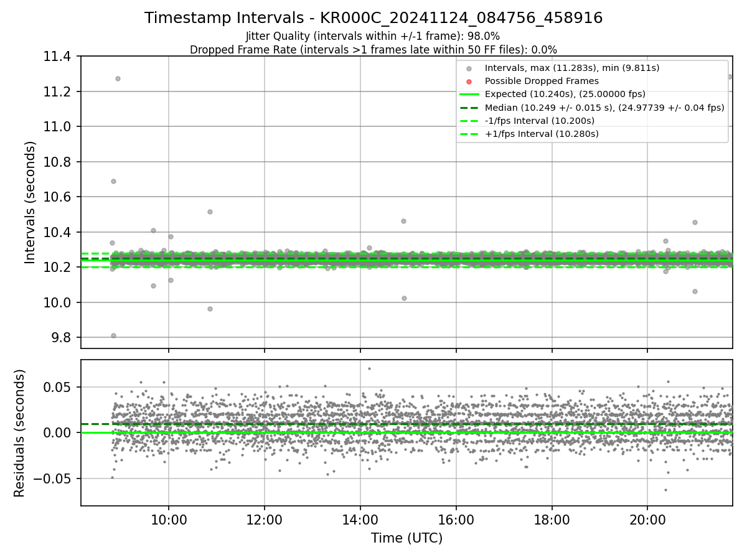The image size is (747, 560).
Task: Click the x-axis tick label '14:00'
Action: click(360, 519)
